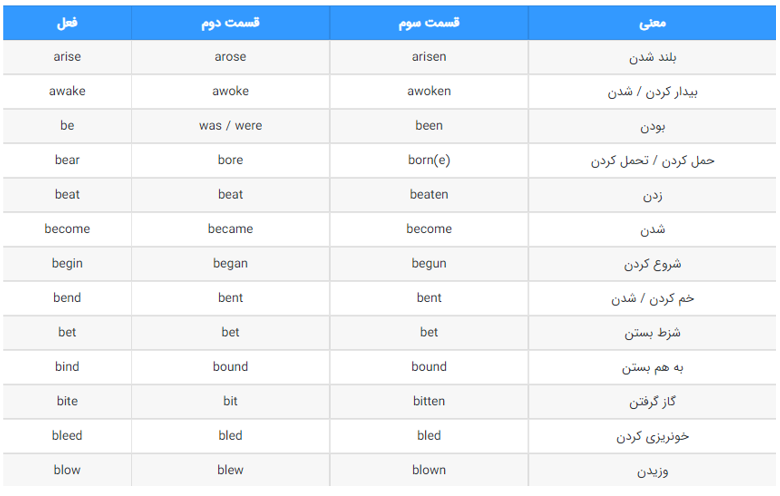Click the قسمت سوم column header

pos(429,23)
